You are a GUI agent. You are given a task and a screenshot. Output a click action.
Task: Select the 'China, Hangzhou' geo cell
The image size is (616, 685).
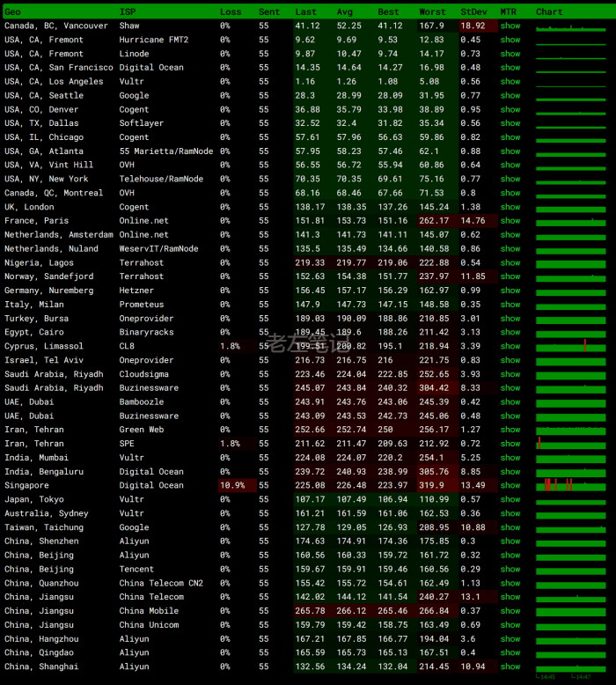coord(41,639)
